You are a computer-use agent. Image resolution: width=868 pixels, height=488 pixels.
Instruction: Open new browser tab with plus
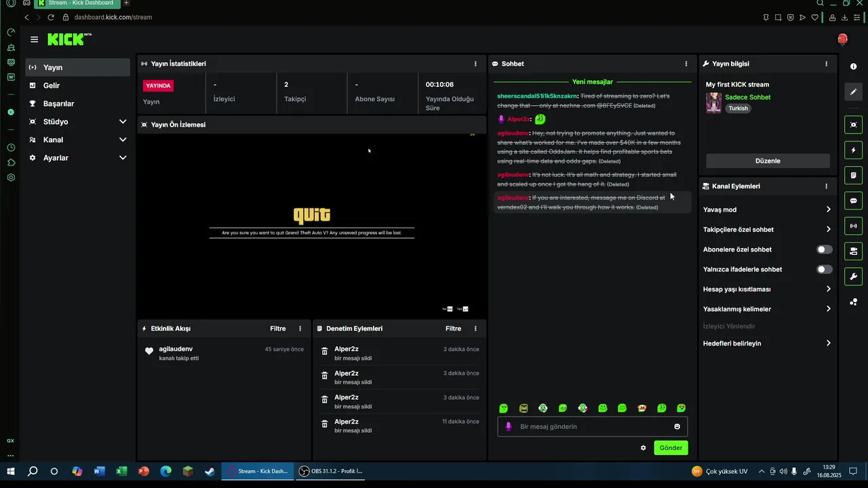[126, 3]
